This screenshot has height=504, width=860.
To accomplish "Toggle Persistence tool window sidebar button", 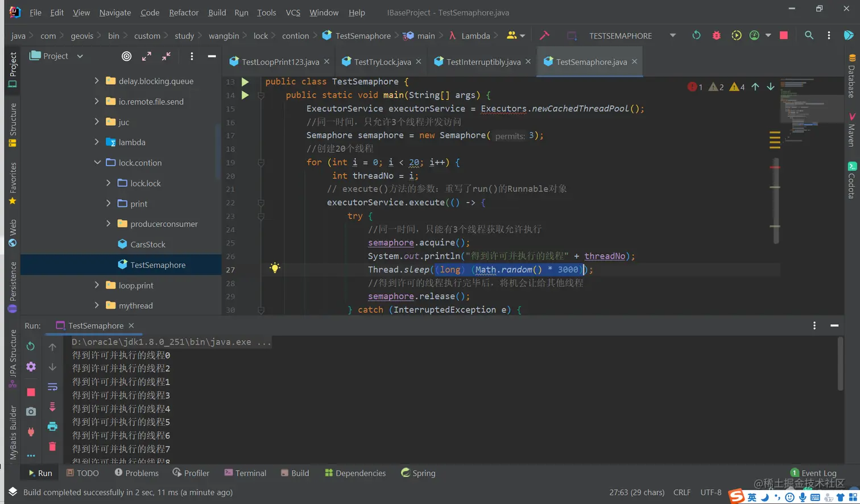I will click(x=13, y=287).
